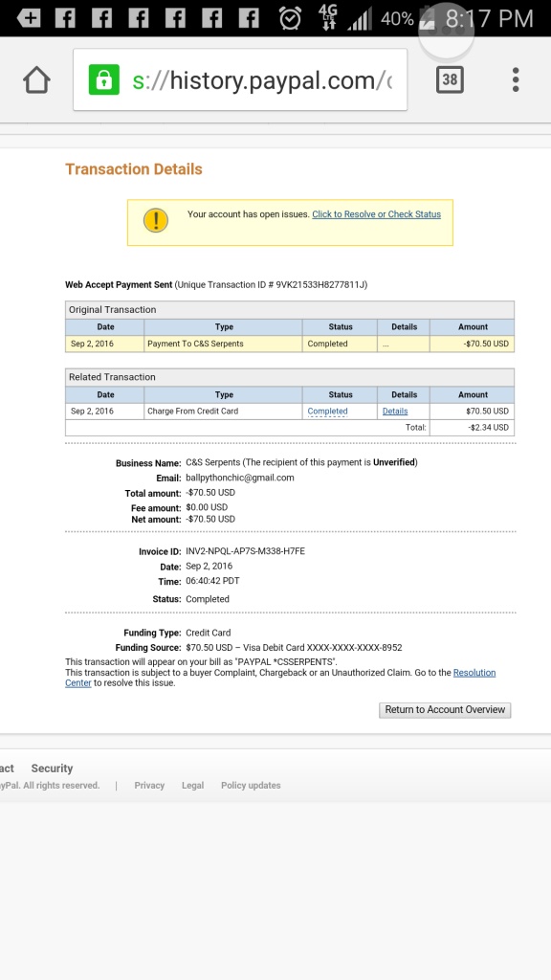This screenshot has width=551, height=980.
Task: Click Return to Account Overview button
Action: click(x=445, y=710)
